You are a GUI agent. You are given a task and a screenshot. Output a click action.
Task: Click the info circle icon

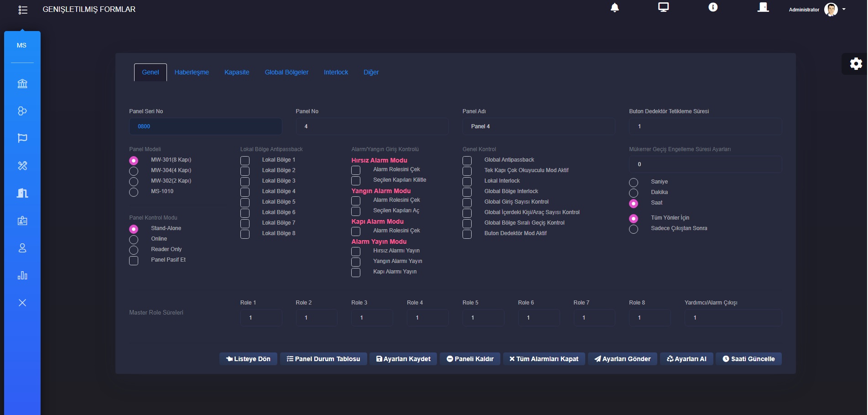pyautogui.click(x=712, y=7)
